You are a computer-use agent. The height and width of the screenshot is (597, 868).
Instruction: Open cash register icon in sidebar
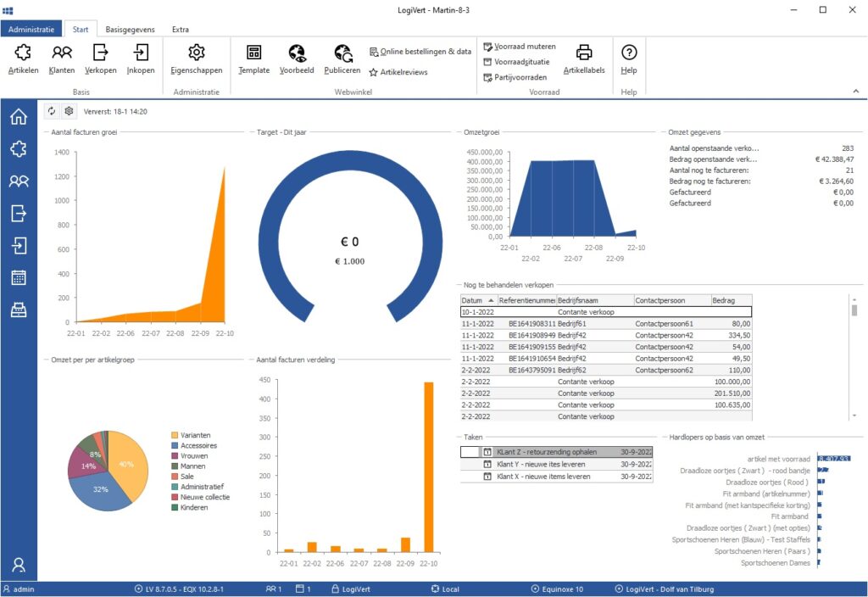(19, 310)
